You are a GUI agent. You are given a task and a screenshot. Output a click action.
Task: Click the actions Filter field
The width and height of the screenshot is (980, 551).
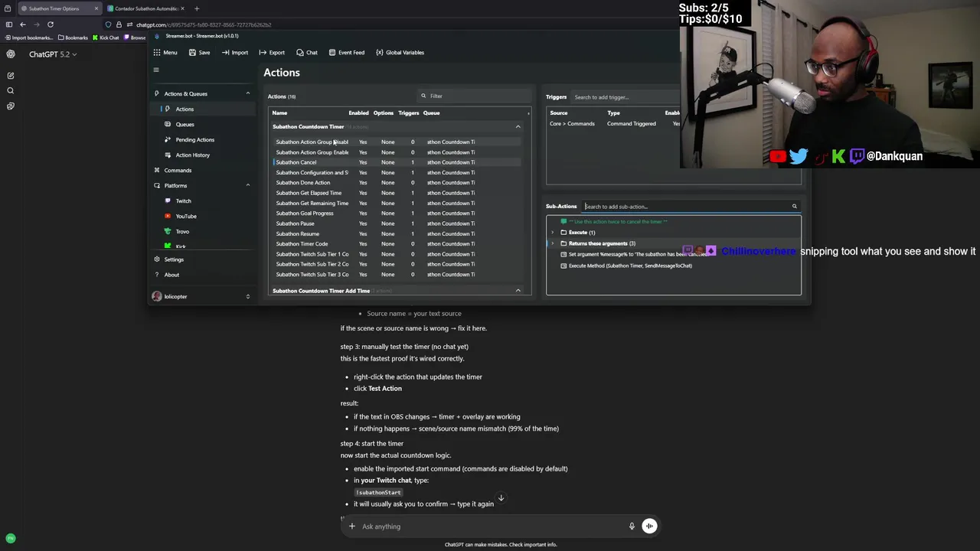pos(475,96)
